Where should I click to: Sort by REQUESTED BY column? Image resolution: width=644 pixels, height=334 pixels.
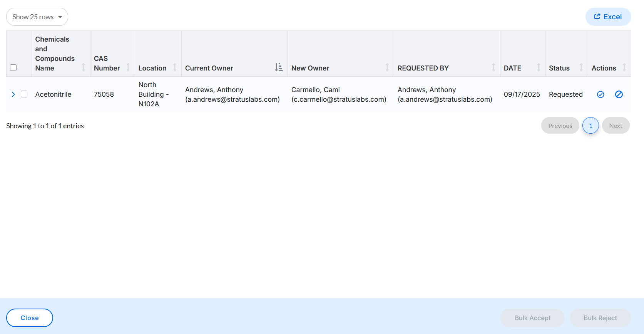point(447,54)
